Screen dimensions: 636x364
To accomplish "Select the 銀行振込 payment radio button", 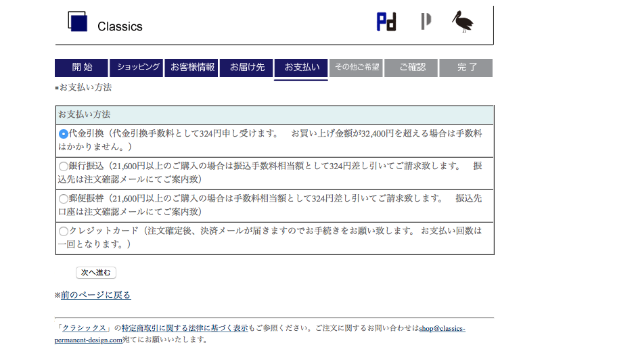I will tap(64, 166).
